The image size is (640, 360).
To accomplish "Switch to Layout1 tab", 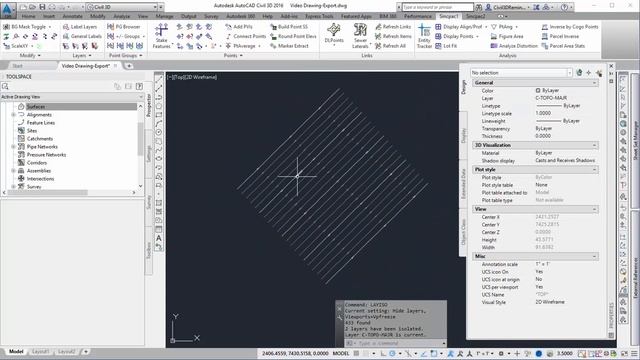I will tap(40, 351).
